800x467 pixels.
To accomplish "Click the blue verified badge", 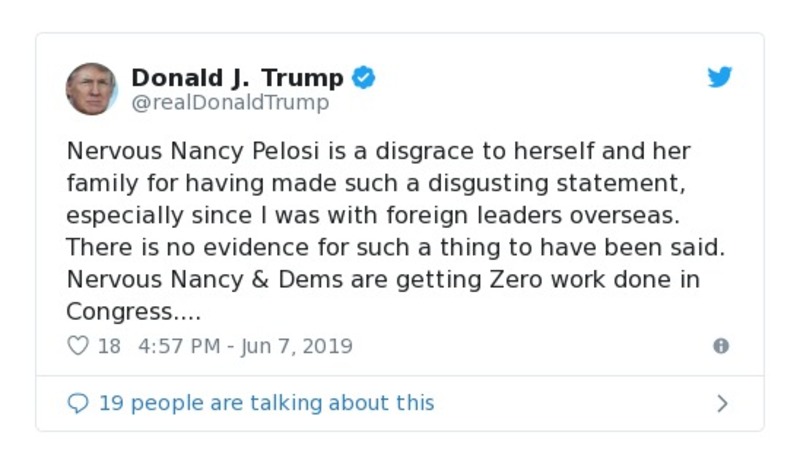I will 364,78.
